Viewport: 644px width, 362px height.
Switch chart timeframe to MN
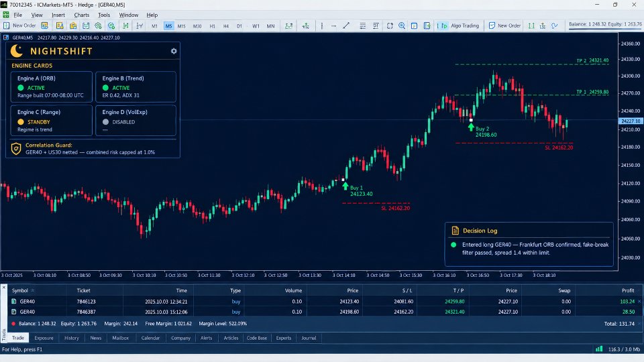tap(270, 26)
